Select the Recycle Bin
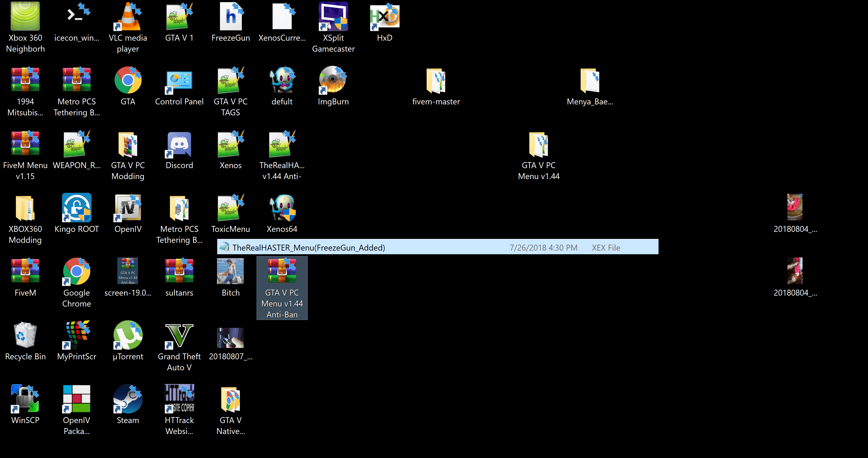 click(x=25, y=336)
